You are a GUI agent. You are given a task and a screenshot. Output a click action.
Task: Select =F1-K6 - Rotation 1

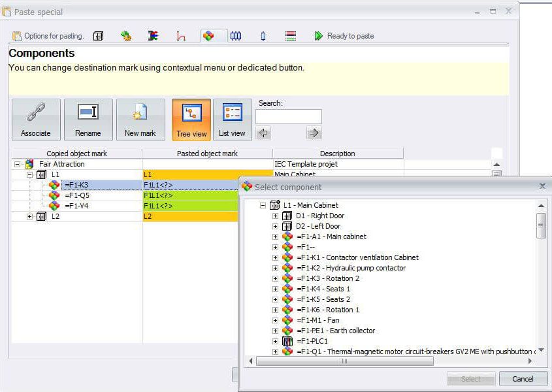click(x=328, y=310)
